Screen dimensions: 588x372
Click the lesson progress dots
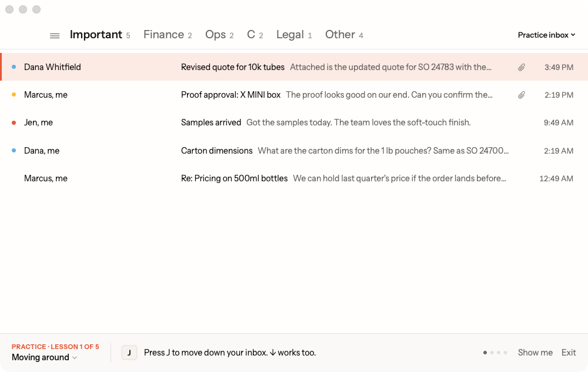[495, 353]
